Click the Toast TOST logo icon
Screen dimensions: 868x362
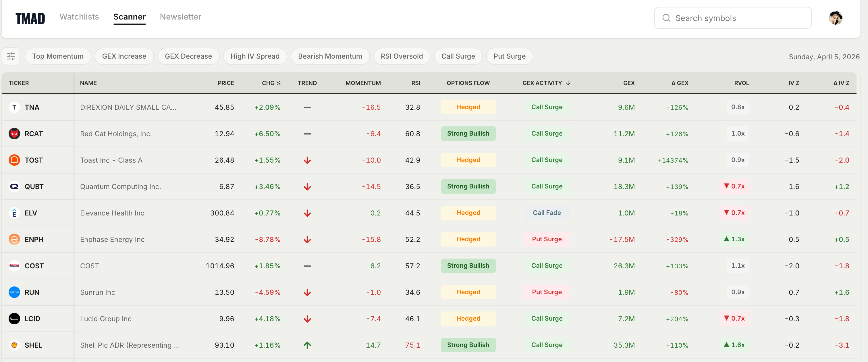(14, 160)
